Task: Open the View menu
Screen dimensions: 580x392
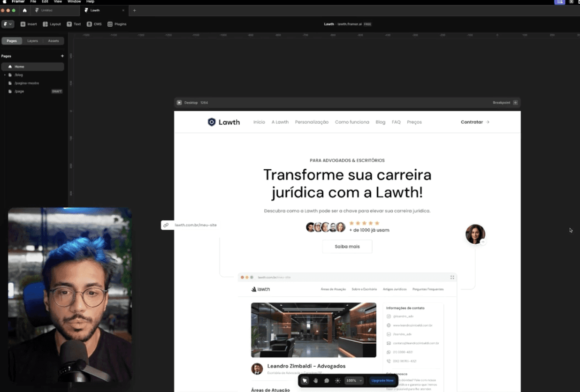Action: click(58, 2)
